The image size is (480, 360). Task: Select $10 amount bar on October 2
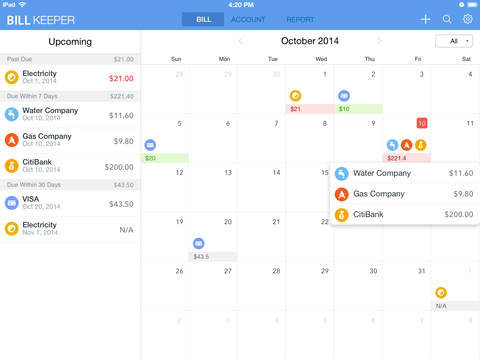click(x=358, y=109)
